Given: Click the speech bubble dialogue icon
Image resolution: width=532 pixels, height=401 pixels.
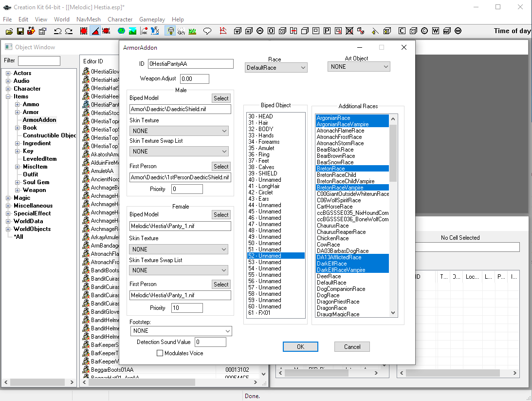Looking at the screenshot, I should coord(207,31).
